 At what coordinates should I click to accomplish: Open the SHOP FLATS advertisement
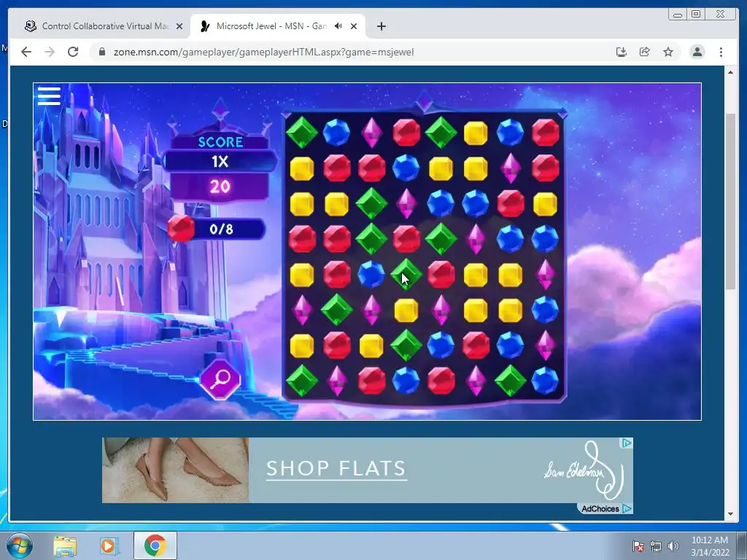pyautogui.click(x=368, y=470)
